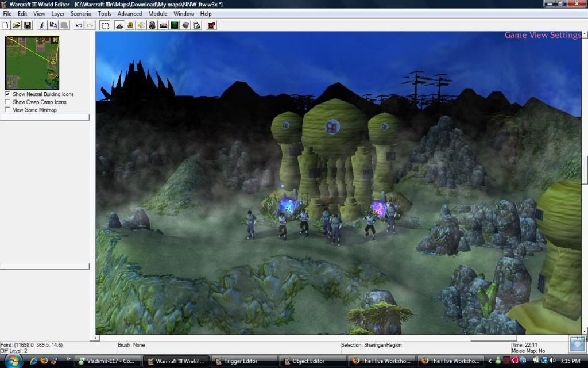Click the 7:15 PM system clock

(x=570, y=361)
